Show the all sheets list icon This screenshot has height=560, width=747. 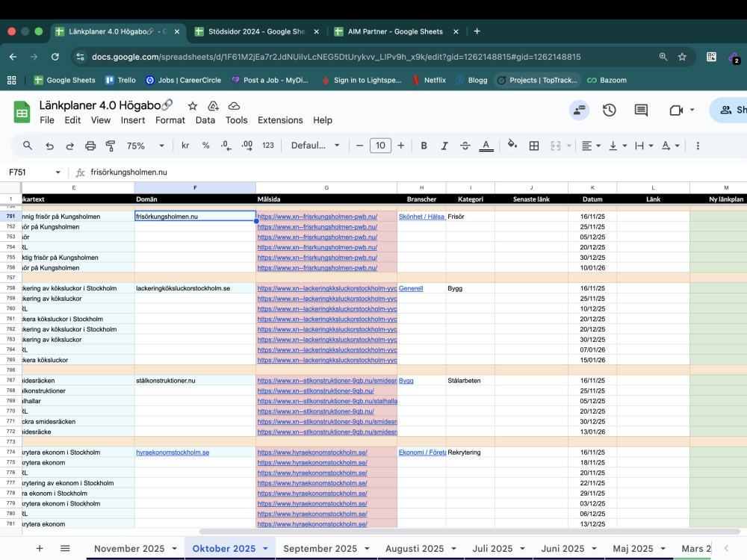(65, 549)
